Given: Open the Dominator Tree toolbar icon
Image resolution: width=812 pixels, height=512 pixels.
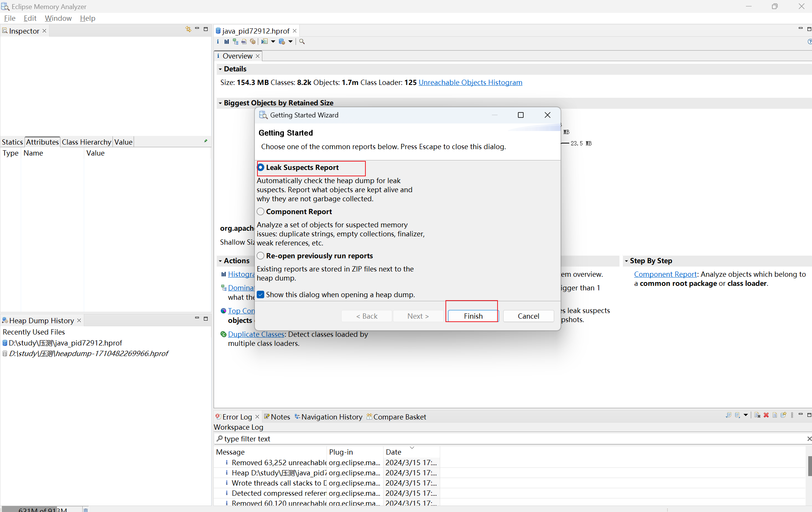Looking at the screenshot, I should (235, 42).
